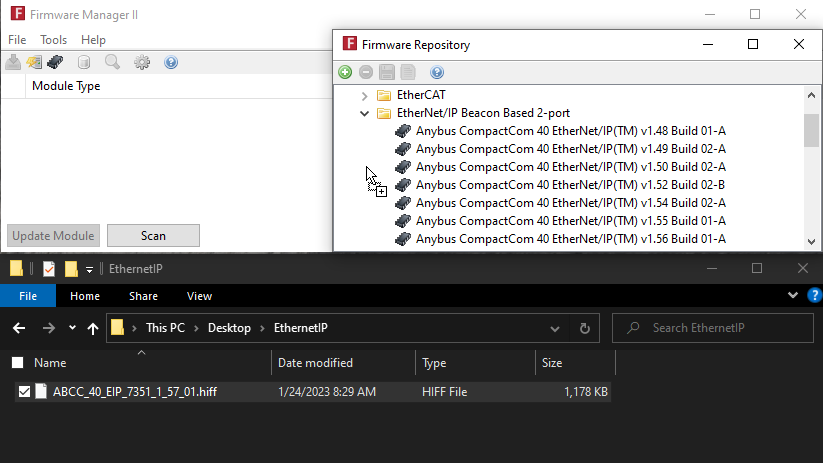Open the Tools menu in Firmware Manager

click(x=54, y=40)
